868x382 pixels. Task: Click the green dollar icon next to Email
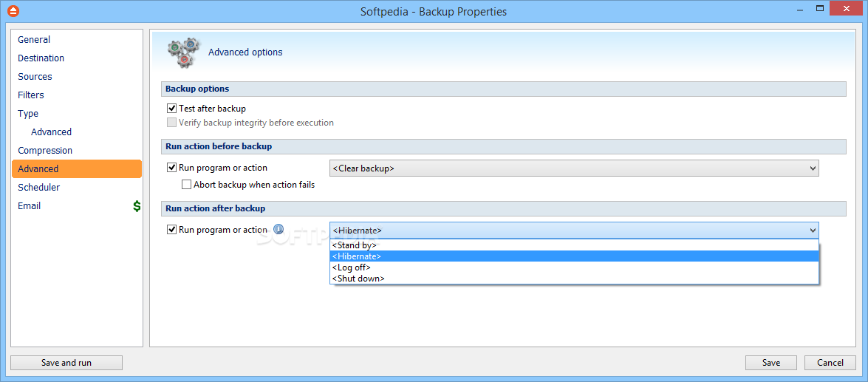(137, 206)
